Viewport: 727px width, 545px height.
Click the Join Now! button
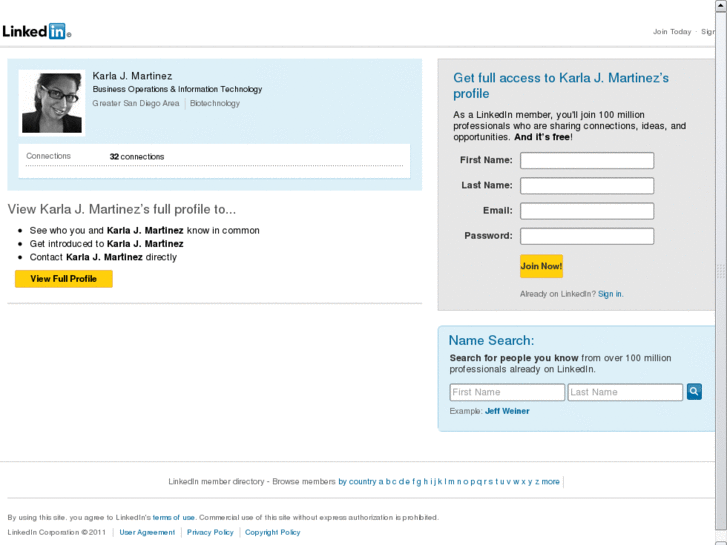(x=541, y=266)
